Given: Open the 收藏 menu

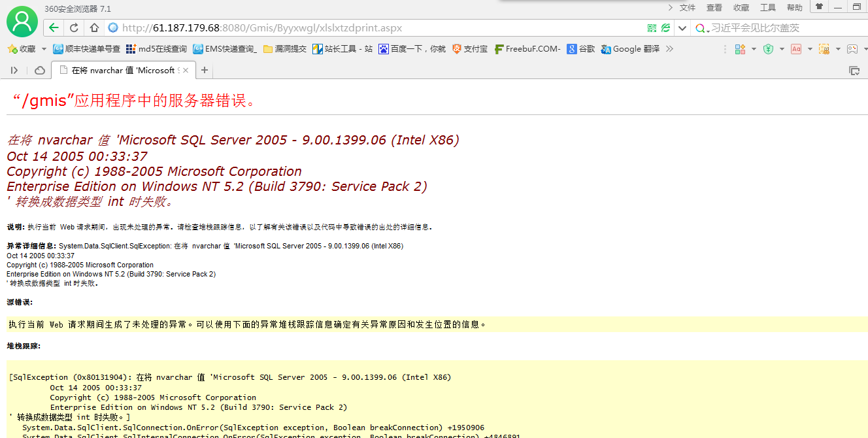Looking at the screenshot, I should [x=741, y=8].
